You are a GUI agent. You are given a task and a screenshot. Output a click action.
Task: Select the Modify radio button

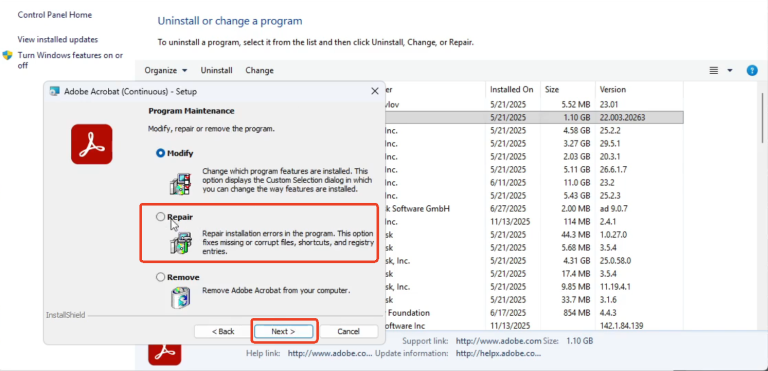(x=160, y=153)
